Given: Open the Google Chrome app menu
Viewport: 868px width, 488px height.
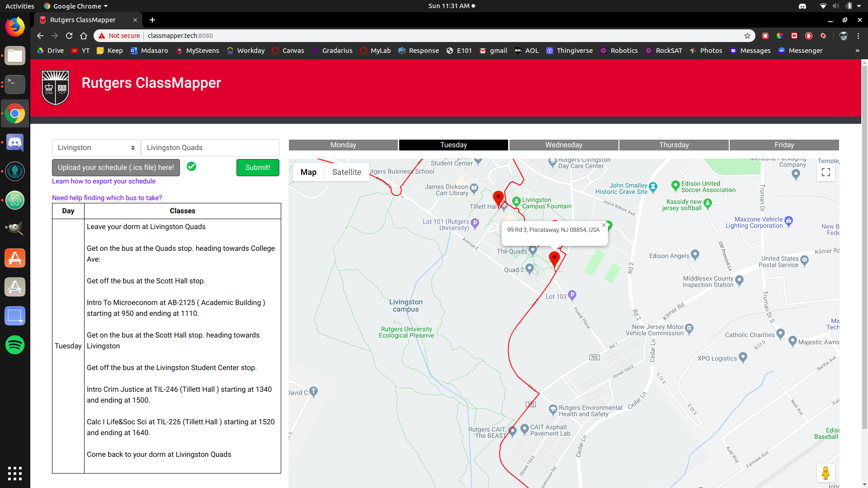Looking at the screenshot, I should pos(858,36).
